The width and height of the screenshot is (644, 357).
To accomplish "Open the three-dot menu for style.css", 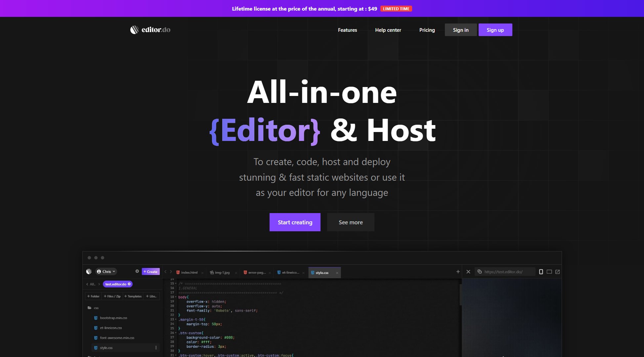I will coord(156,348).
